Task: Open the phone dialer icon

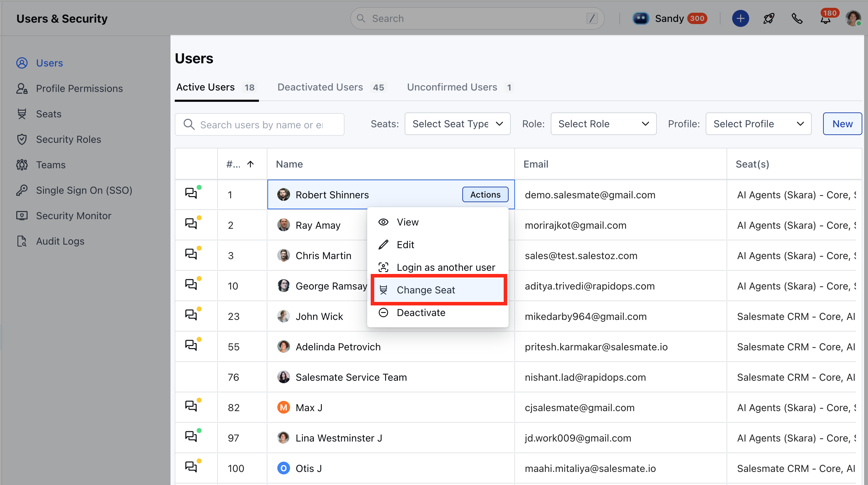Action: [x=797, y=18]
